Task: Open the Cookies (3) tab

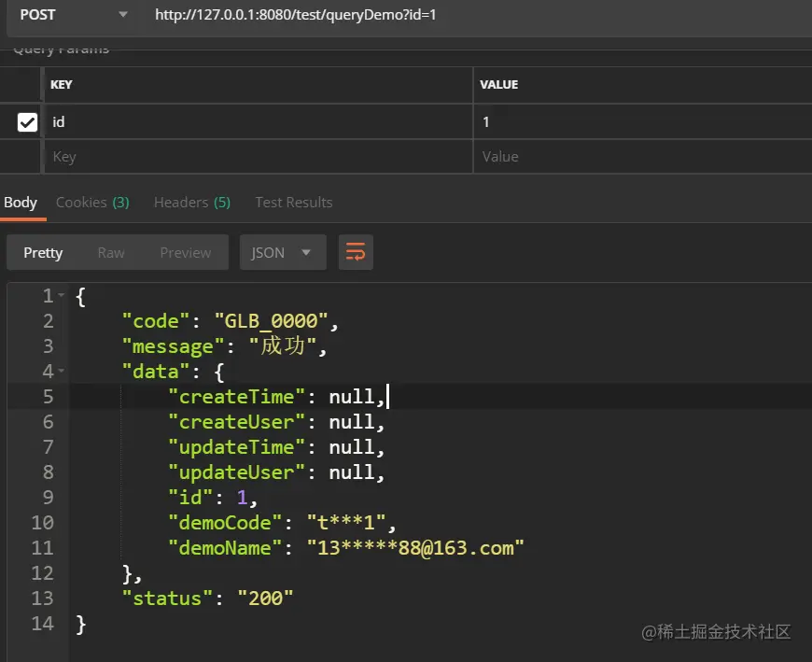Action: [x=92, y=203]
